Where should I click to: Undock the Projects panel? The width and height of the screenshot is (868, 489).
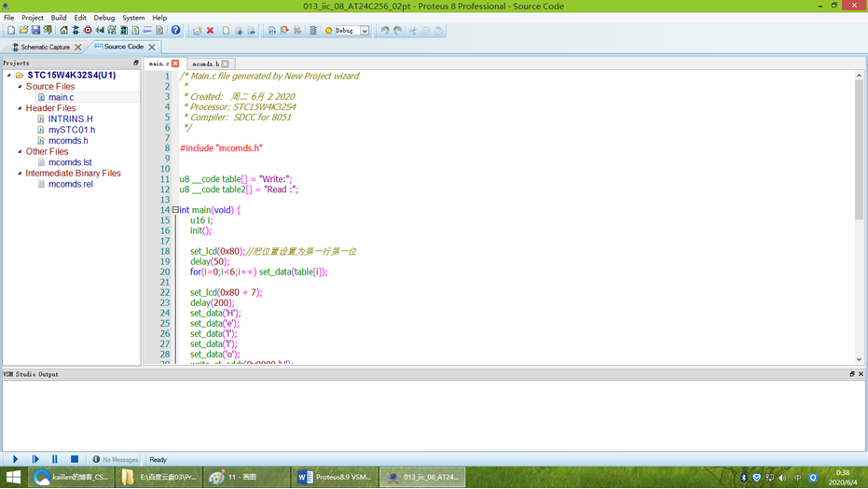pyautogui.click(x=136, y=63)
